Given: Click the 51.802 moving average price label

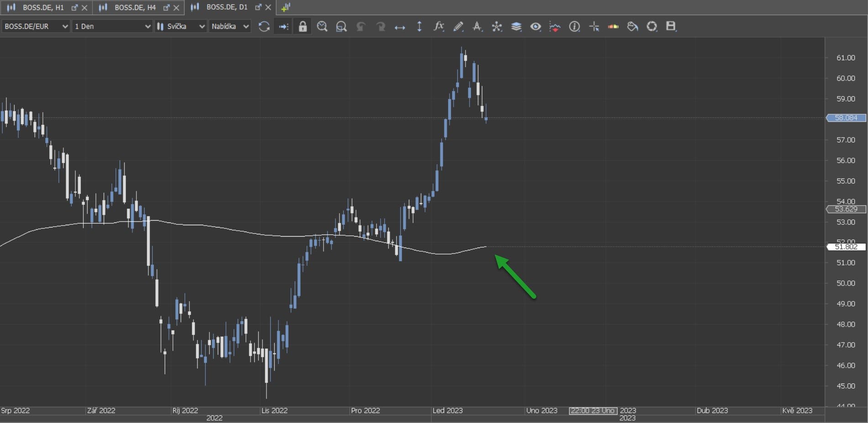Looking at the screenshot, I should 846,247.
